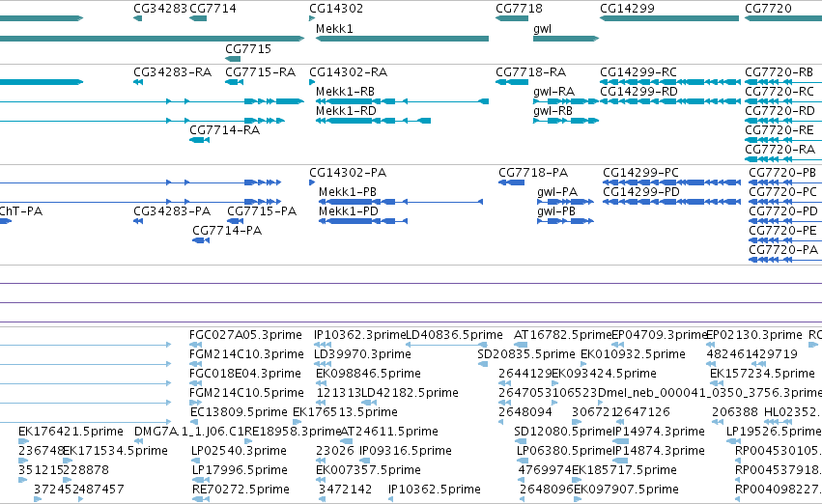Click the ChT-PA protein label
Viewport: 822px width, 504px height.
pyautogui.click(x=21, y=211)
